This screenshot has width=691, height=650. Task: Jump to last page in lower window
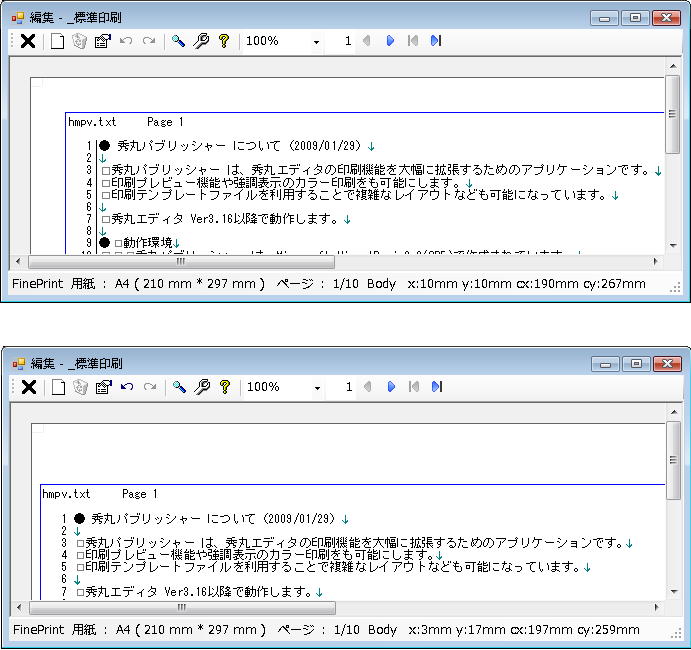coord(435,387)
